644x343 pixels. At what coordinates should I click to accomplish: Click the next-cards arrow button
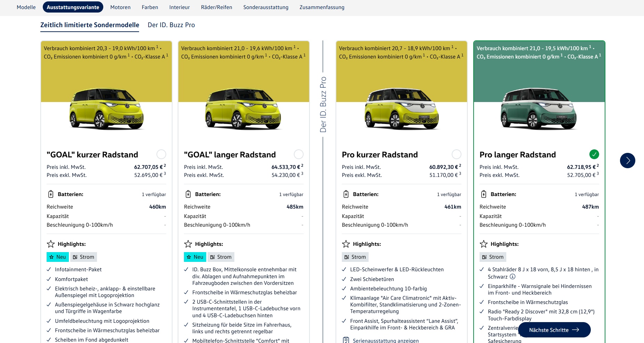[x=628, y=161]
